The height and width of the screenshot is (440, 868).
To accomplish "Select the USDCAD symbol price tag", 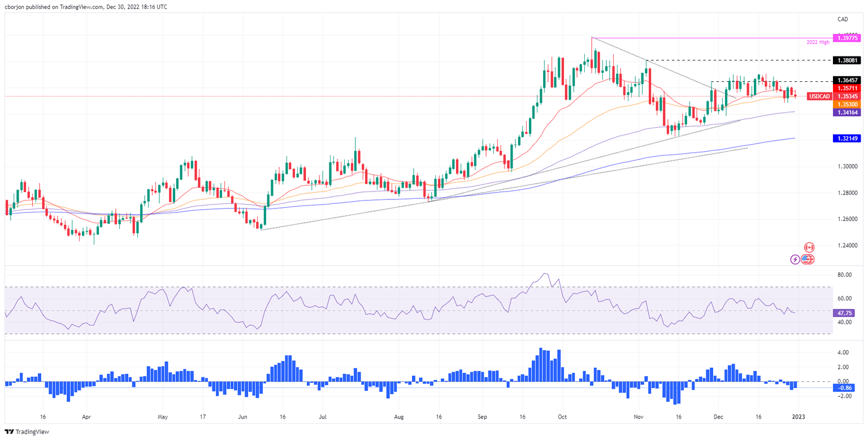I will point(819,97).
